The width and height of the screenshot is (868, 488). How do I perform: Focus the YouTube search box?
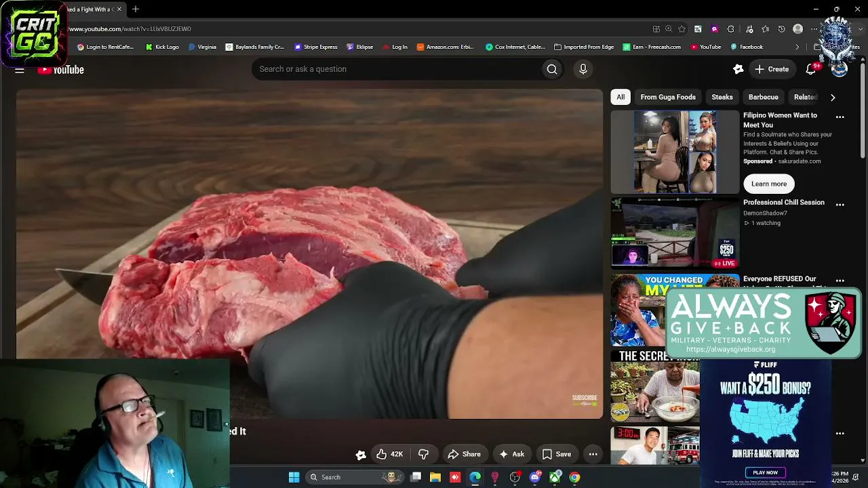(x=397, y=69)
